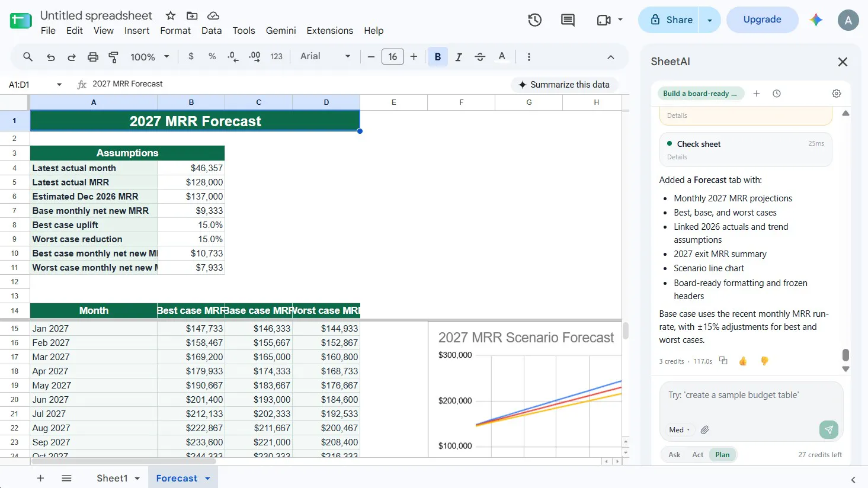The image size is (868, 488).
Task: Increase decimal places
Action: 255,56
